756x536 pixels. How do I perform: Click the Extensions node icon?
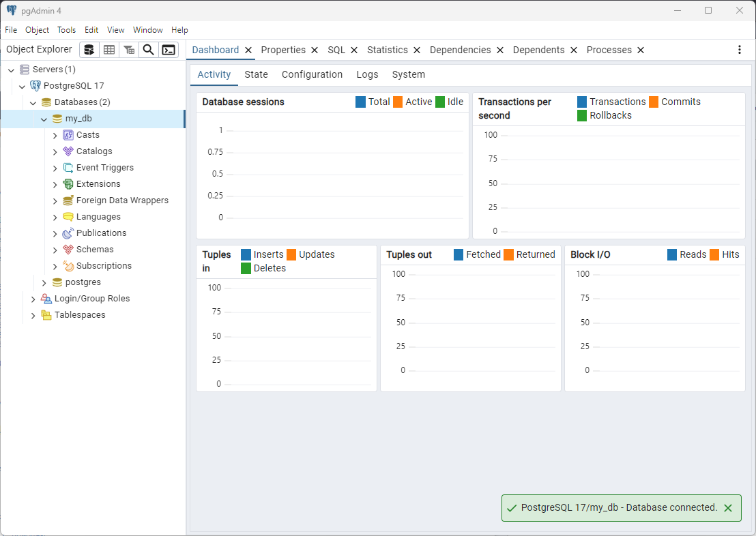coord(68,184)
